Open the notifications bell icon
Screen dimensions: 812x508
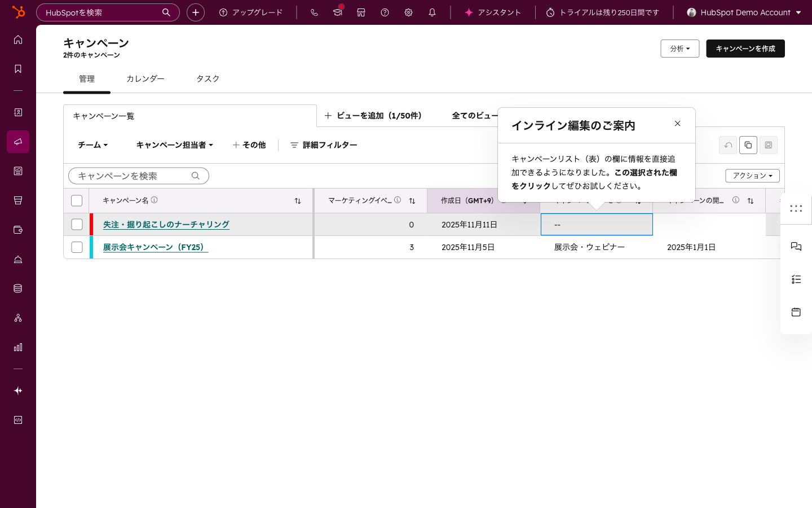(432, 12)
